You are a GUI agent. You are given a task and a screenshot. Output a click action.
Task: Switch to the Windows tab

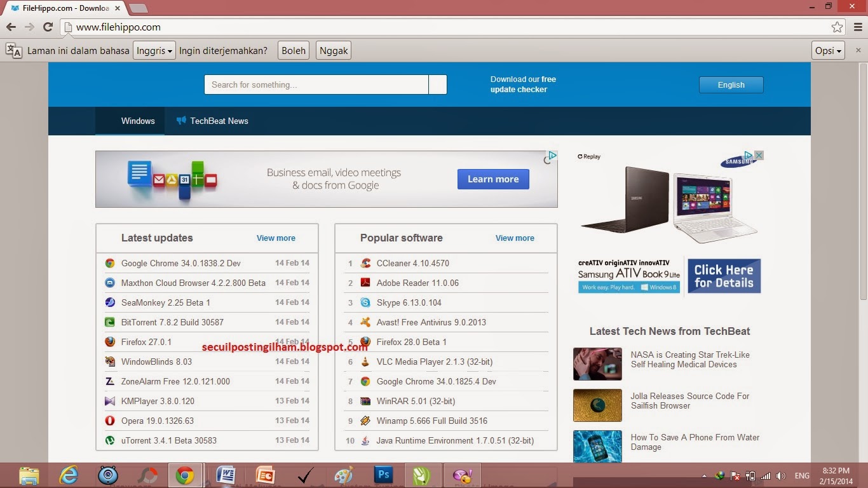point(130,121)
